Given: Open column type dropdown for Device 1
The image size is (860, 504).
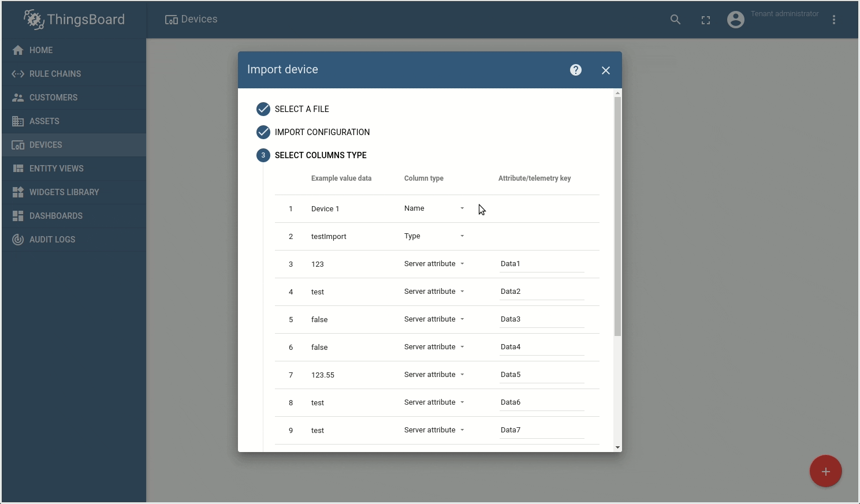Looking at the screenshot, I should (434, 208).
